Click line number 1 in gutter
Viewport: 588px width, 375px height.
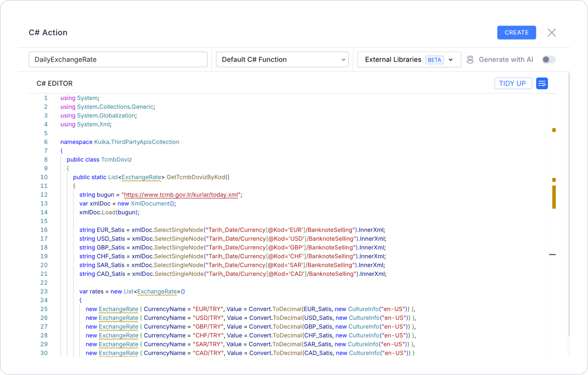coord(46,98)
